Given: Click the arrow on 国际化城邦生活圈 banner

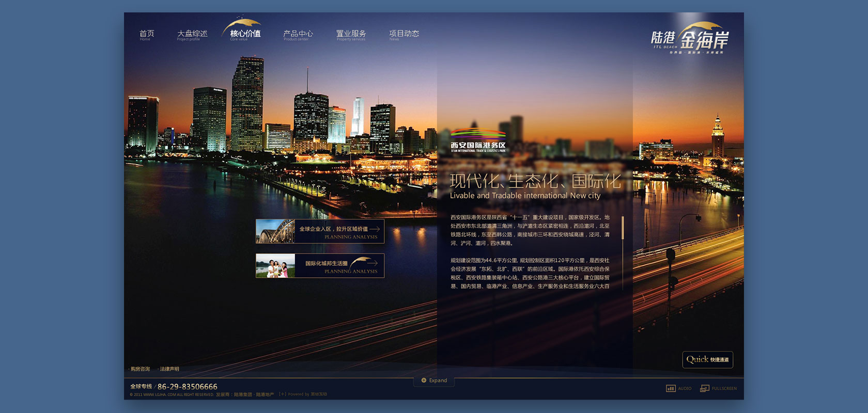Looking at the screenshot, I should (x=371, y=263).
